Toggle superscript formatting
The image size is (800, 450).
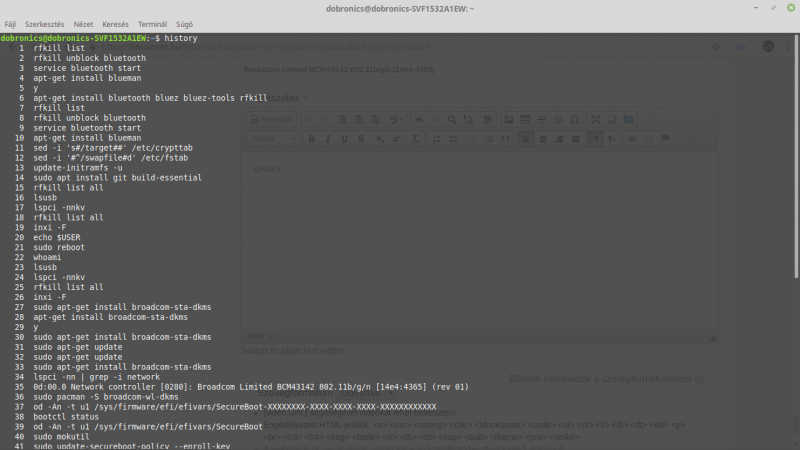pos(396,139)
